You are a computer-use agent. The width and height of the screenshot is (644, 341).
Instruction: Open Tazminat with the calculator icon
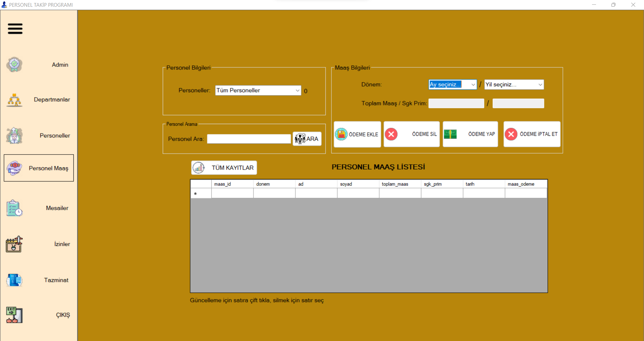coord(14,280)
